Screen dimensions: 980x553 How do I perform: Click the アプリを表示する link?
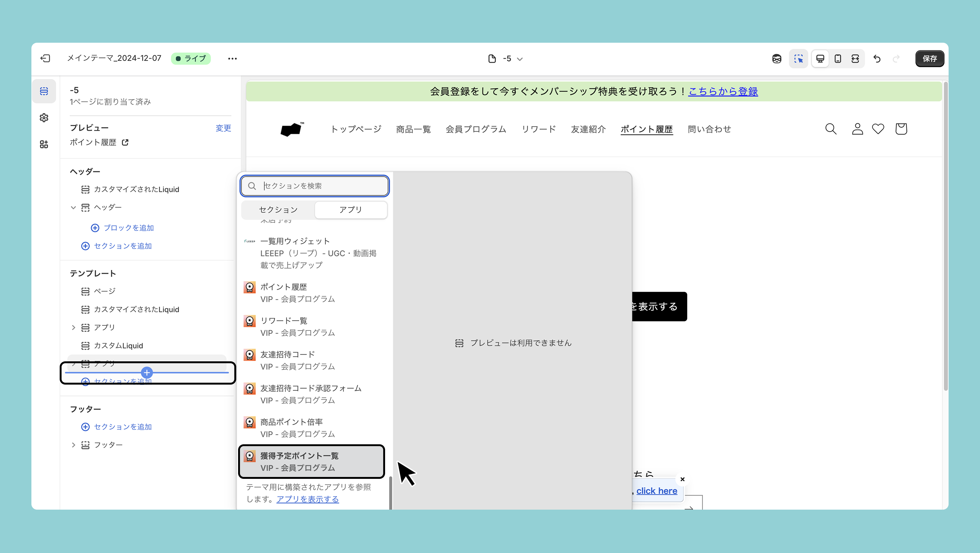click(x=308, y=499)
